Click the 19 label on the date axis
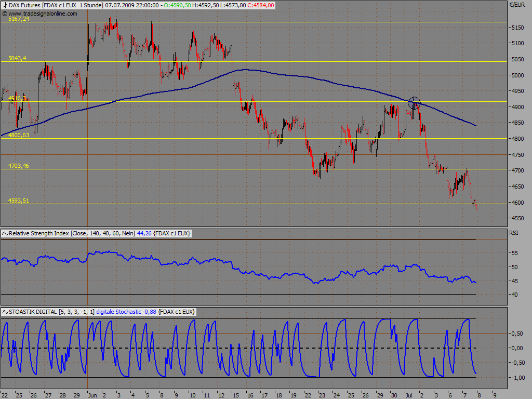 point(294,395)
